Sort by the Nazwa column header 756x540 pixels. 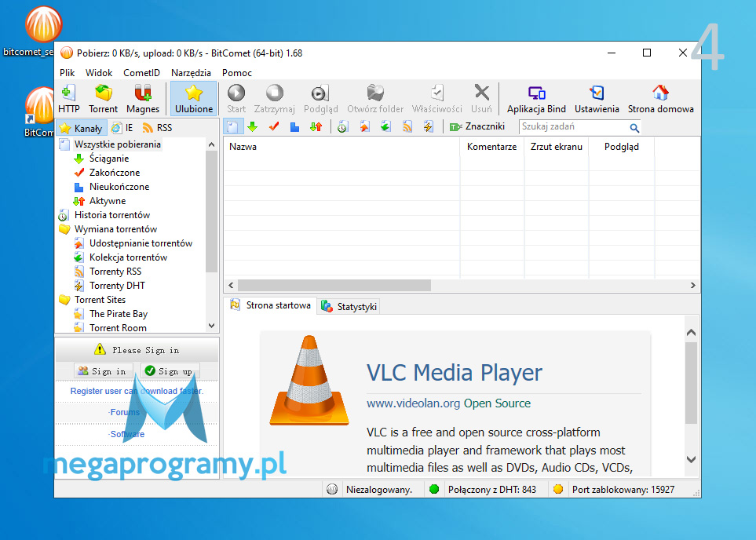[341, 147]
